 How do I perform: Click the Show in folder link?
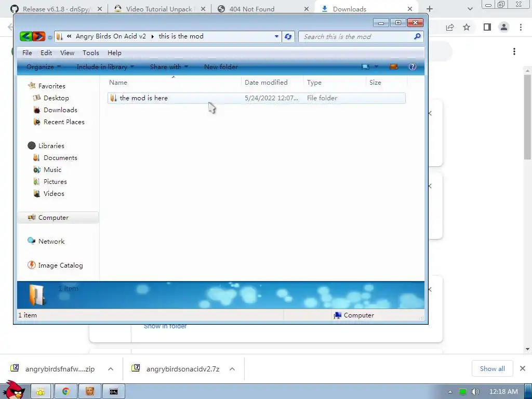click(x=165, y=326)
